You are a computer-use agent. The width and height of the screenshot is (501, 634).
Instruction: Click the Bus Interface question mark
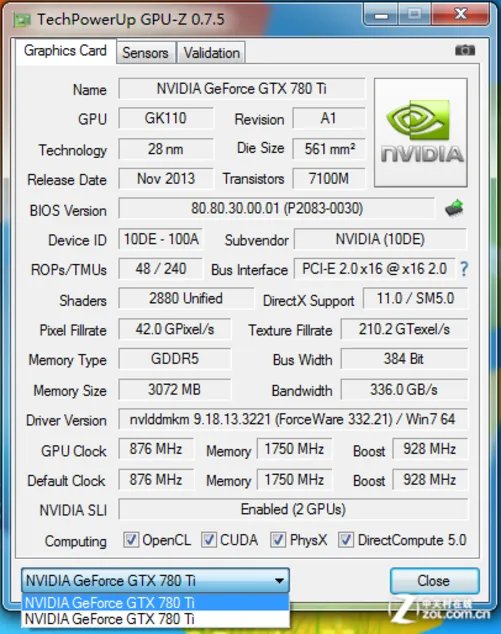pyautogui.click(x=464, y=269)
